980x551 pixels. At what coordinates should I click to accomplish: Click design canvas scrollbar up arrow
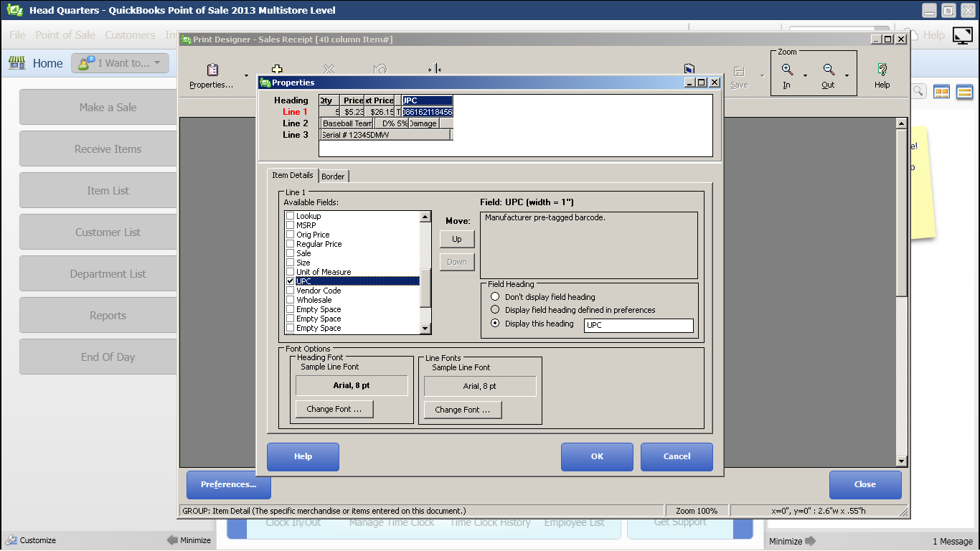(x=902, y=123)
